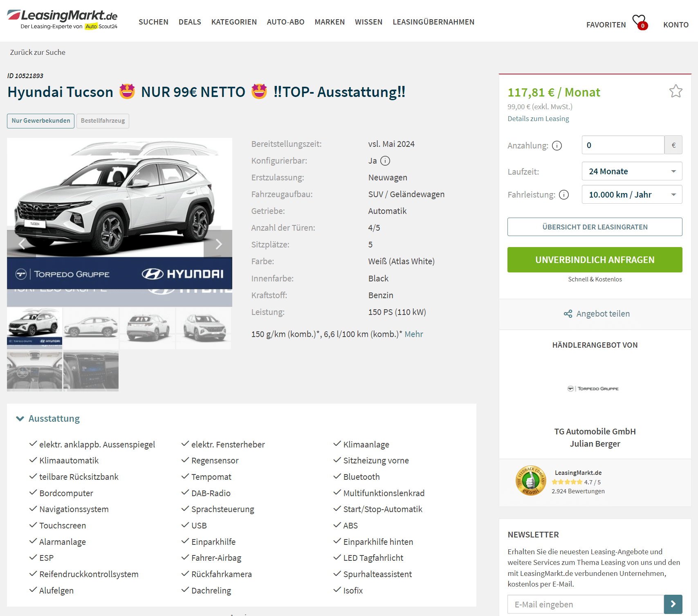Click the 150 PS (110 kW) value

pos(397,312)
